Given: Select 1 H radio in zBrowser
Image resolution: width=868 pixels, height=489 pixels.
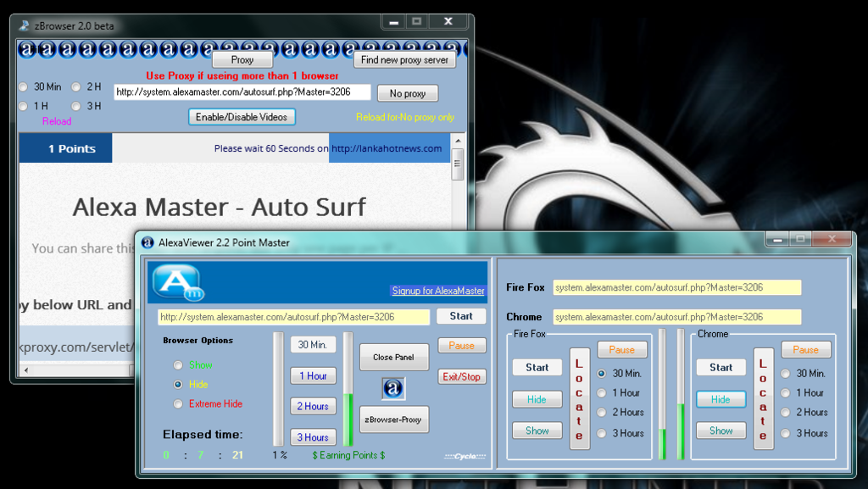Looking at the screenshot, I should (23, 106).
